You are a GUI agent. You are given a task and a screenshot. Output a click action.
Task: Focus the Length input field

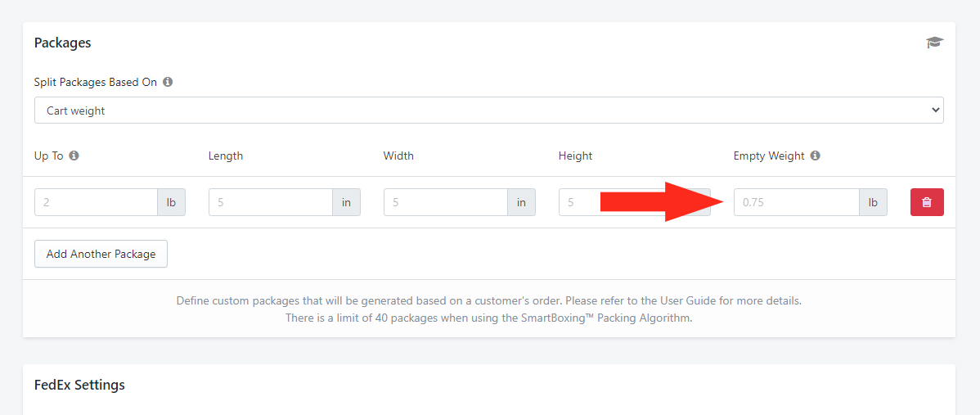click(x=271, y=202)
